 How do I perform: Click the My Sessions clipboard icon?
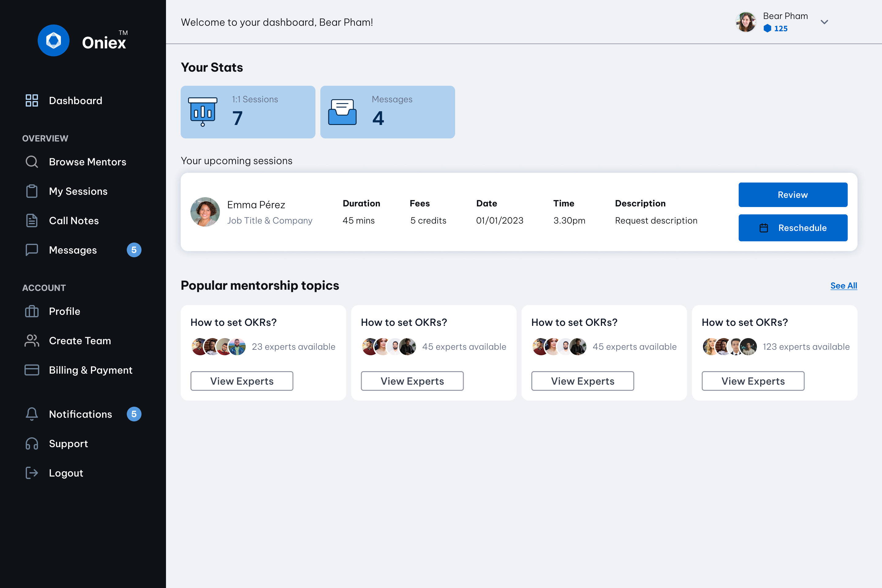tap(32, 191)
